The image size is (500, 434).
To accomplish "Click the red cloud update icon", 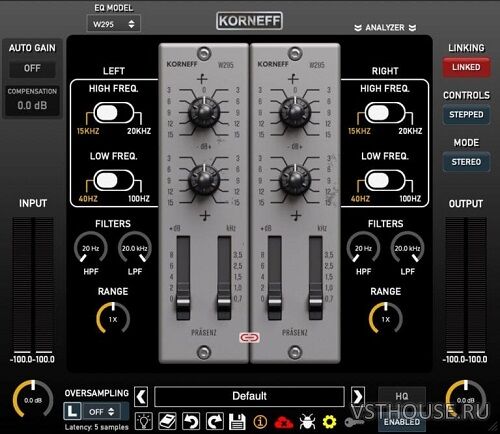I will [283, 422].
